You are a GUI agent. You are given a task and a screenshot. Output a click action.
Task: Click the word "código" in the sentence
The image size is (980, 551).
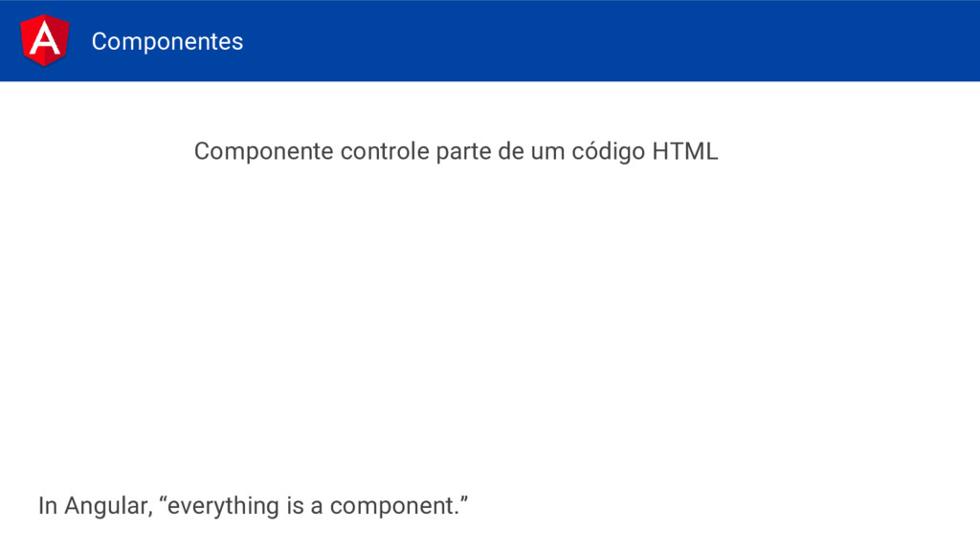coord(608,152)
